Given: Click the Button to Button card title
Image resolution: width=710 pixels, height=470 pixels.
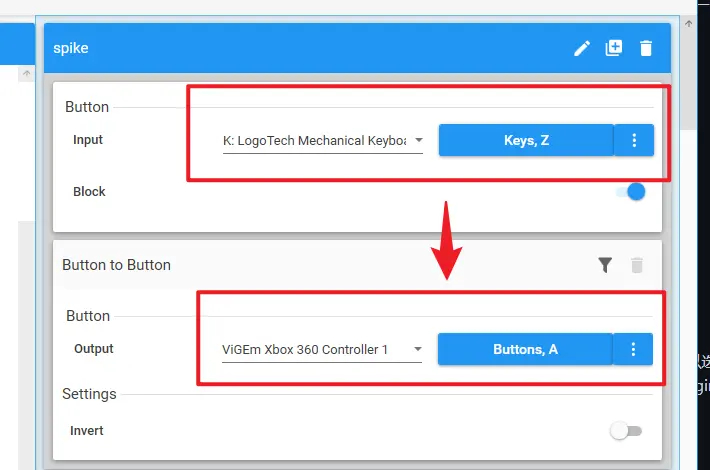Looking at the screenshot, I should [x=116, y=265].
